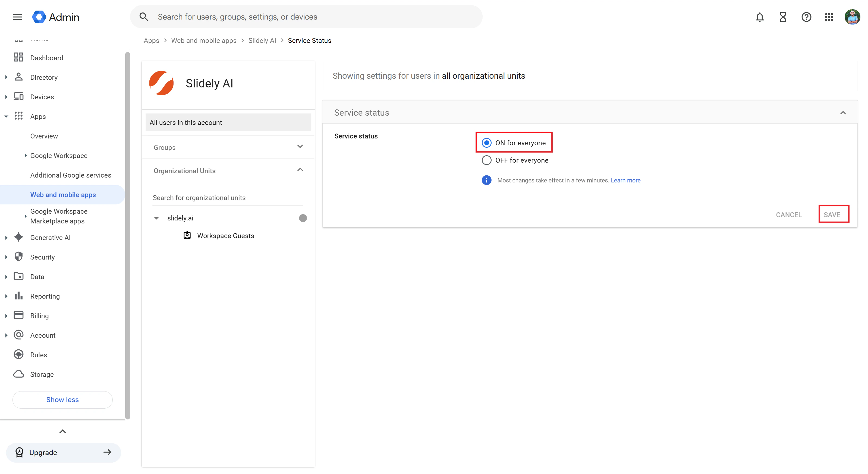Go to Web and mobile apps breadcrumb
Image resolution: width=868 pixels, height=474 pixels.
coord(203,40)
